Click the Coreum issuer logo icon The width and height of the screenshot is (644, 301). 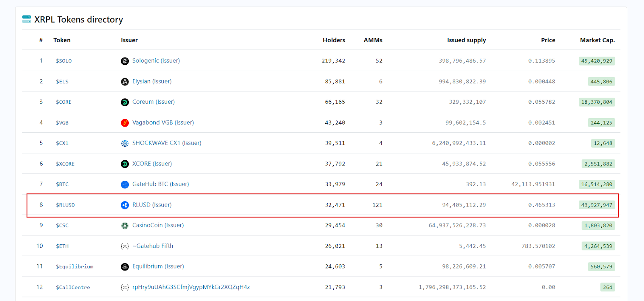pos(125,102)
